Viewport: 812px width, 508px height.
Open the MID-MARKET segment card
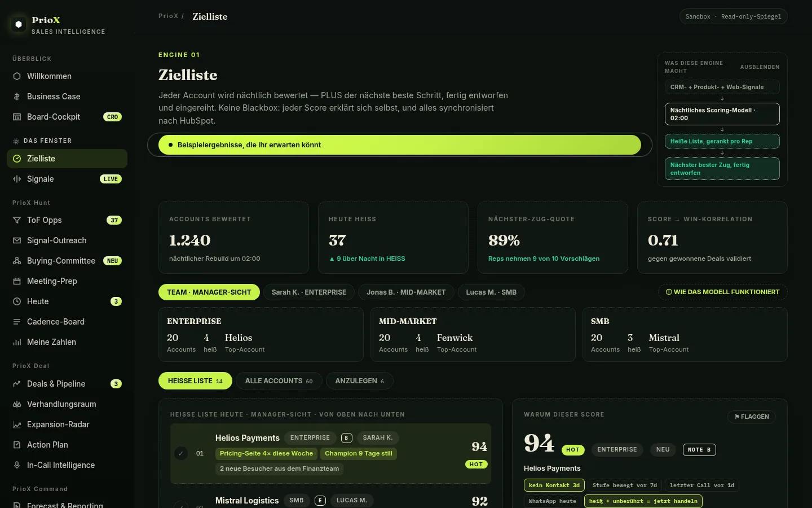tap(473, 334)
